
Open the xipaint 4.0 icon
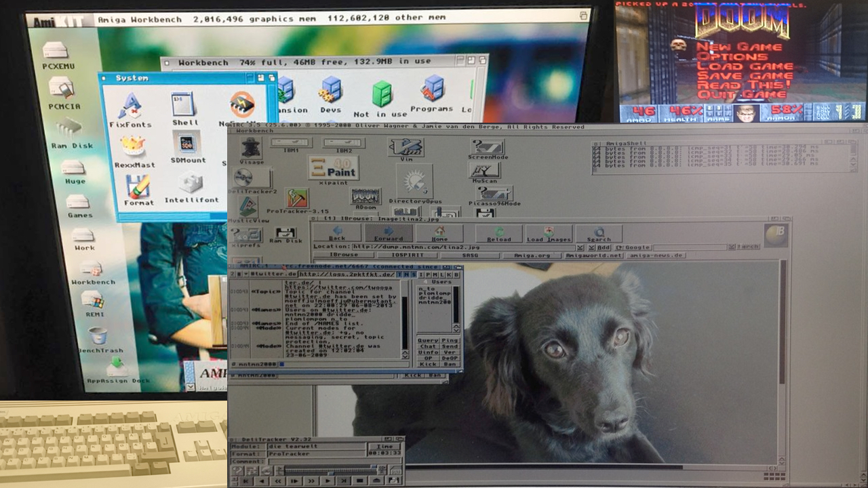coord(333,169)
